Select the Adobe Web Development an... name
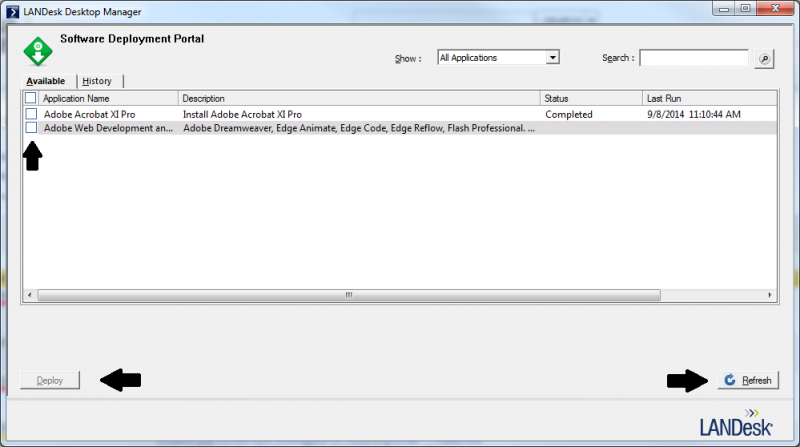 coord(108,128)
